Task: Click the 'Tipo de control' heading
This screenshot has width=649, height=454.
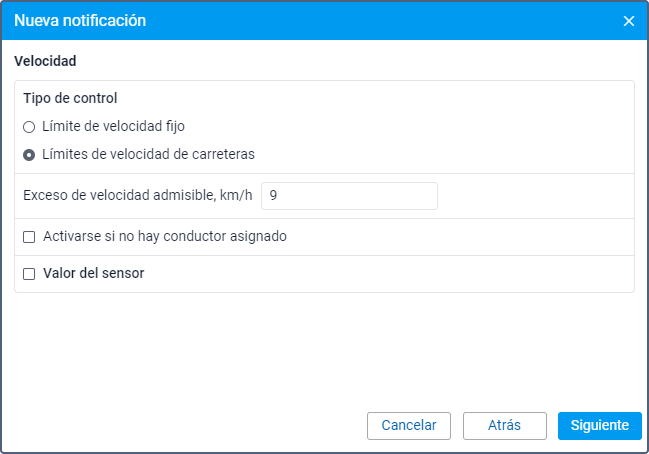Action: [x=70, y=99]
